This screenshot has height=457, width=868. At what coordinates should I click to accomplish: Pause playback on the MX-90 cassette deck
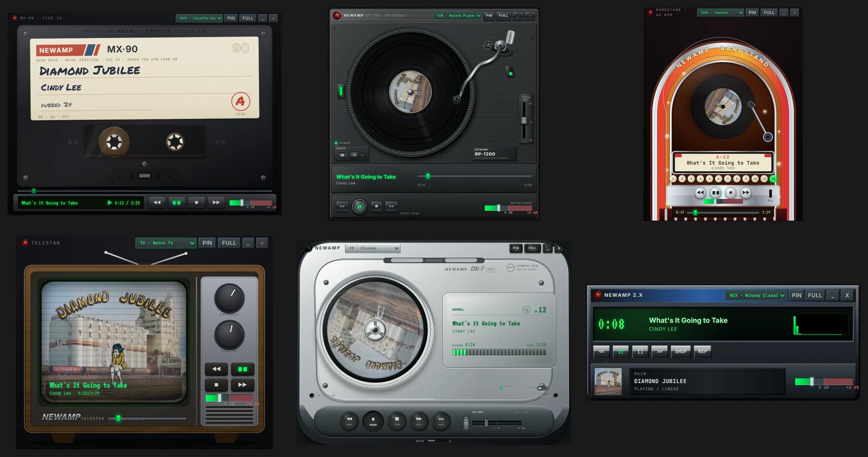(x=177, y=203)
